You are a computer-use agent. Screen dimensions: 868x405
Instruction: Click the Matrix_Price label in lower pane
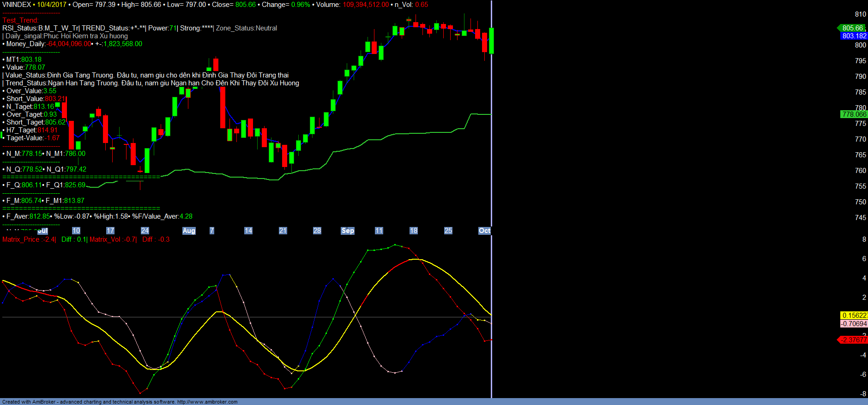click(x=21, y=239)
